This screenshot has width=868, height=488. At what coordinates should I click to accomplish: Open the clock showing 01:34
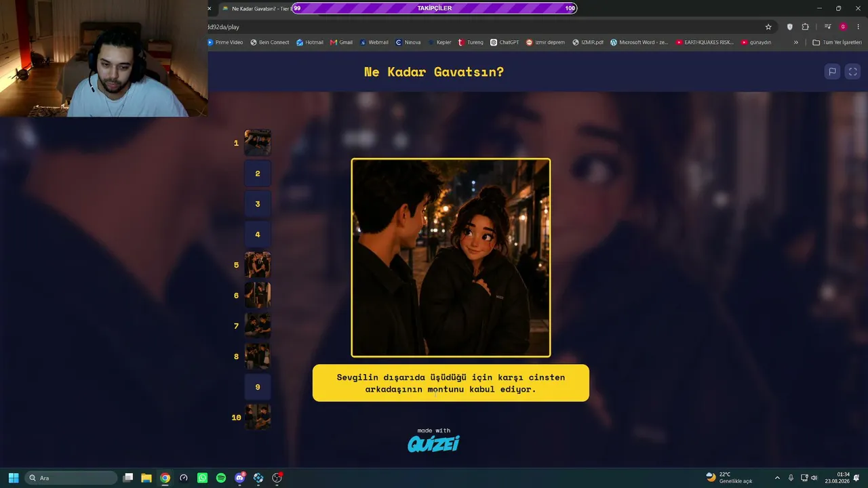click(x=837, y=478)
